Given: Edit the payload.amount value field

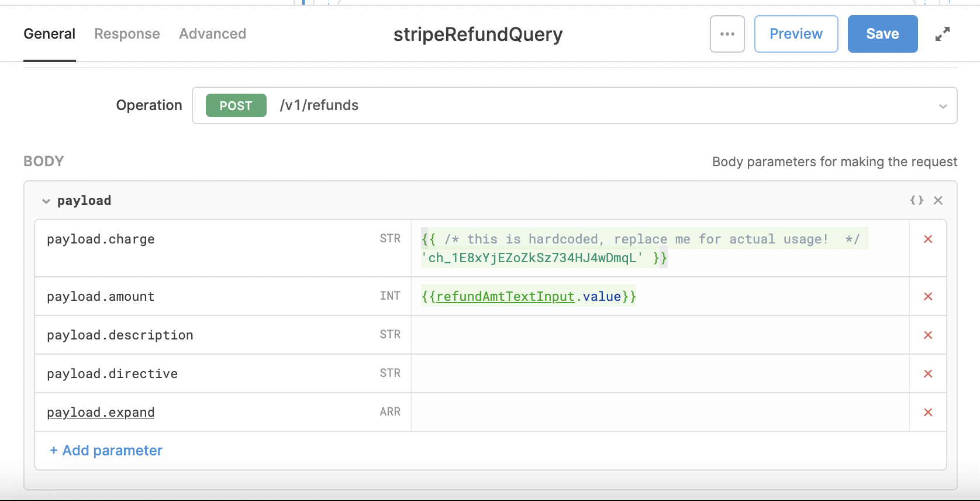Looking at the screenshot, I should coord(660,296).
